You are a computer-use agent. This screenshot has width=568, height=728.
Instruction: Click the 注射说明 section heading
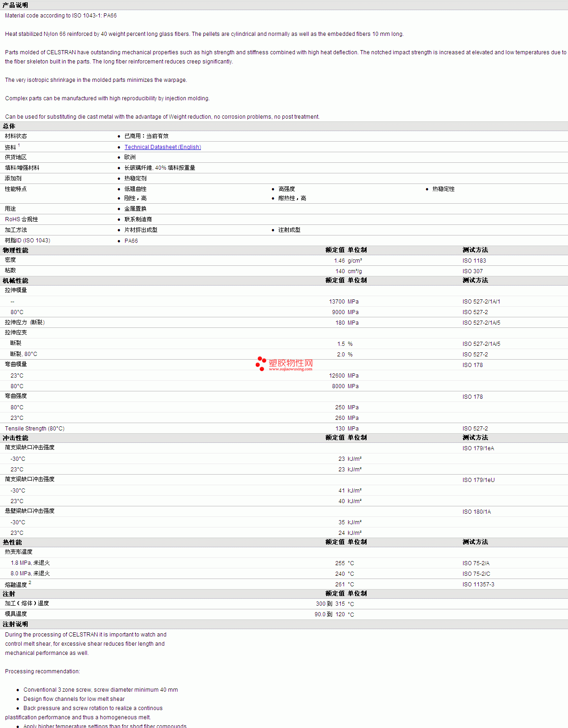[16, 624]
